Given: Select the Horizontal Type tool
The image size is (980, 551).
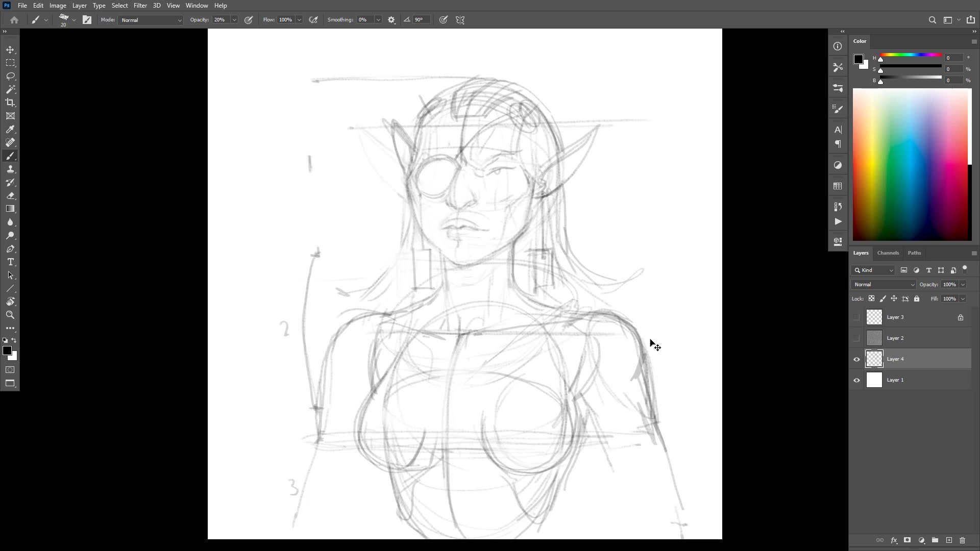Looking at the screenshot, I should point(10,262).
